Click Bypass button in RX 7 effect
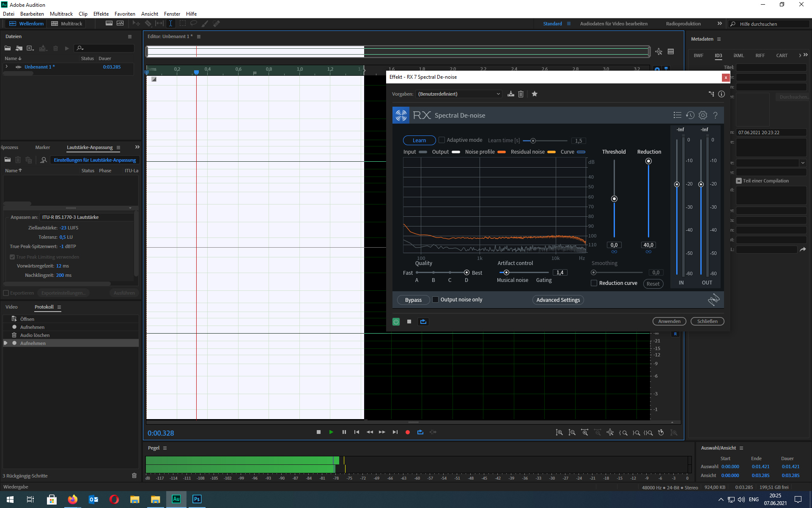This screenshot has width=812, height=508. click(x=413, y=300)
